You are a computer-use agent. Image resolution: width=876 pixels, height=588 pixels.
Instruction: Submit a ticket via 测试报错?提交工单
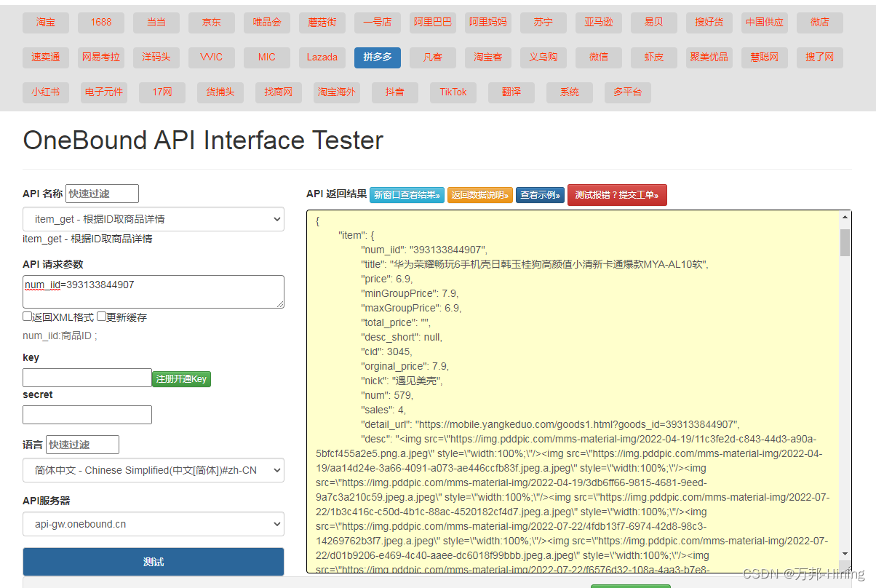pos(617,195)
